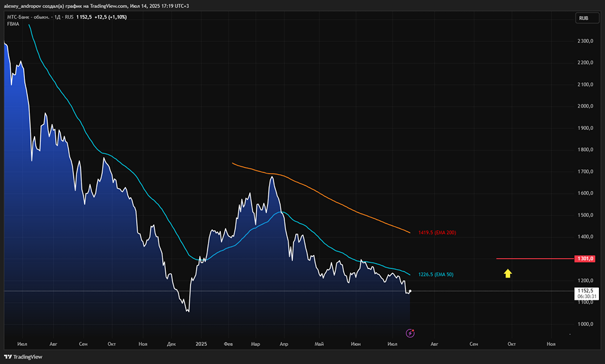The height and width of the screenshot is (364, 605).
Task: Click the Июл label at left of time axis
Action: click(22, 344)
